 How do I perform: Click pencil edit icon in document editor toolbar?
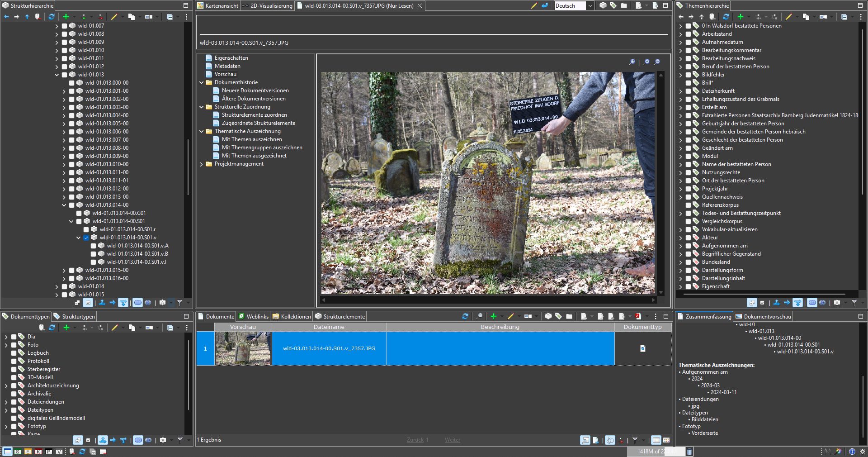pyautogui.click(x=534, y=6)
